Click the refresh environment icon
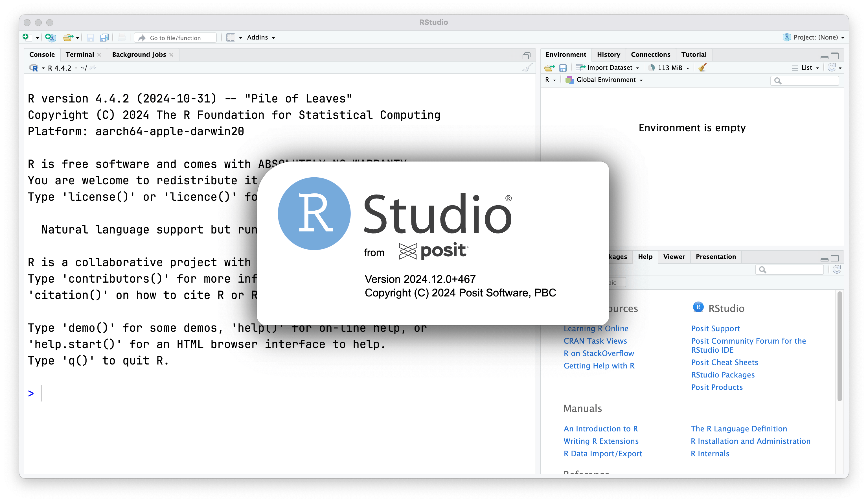The image size is (868, 502). 831,67
